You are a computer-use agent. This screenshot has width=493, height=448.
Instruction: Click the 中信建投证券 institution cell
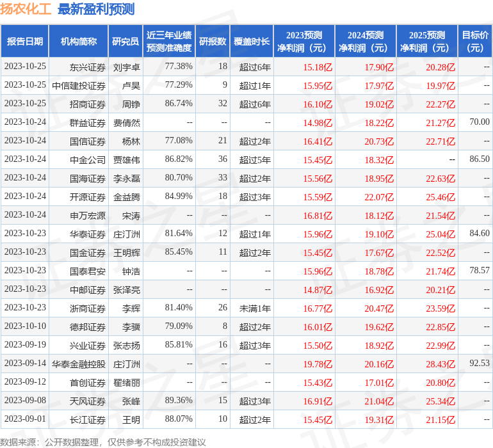(79, 86)
